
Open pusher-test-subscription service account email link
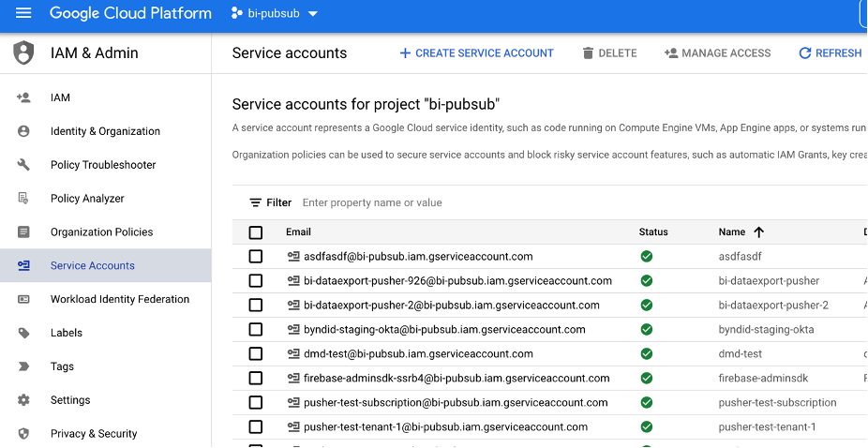(x=456, y=403)
